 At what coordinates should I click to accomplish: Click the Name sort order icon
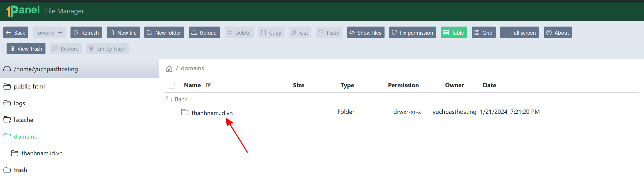point(208,85)
